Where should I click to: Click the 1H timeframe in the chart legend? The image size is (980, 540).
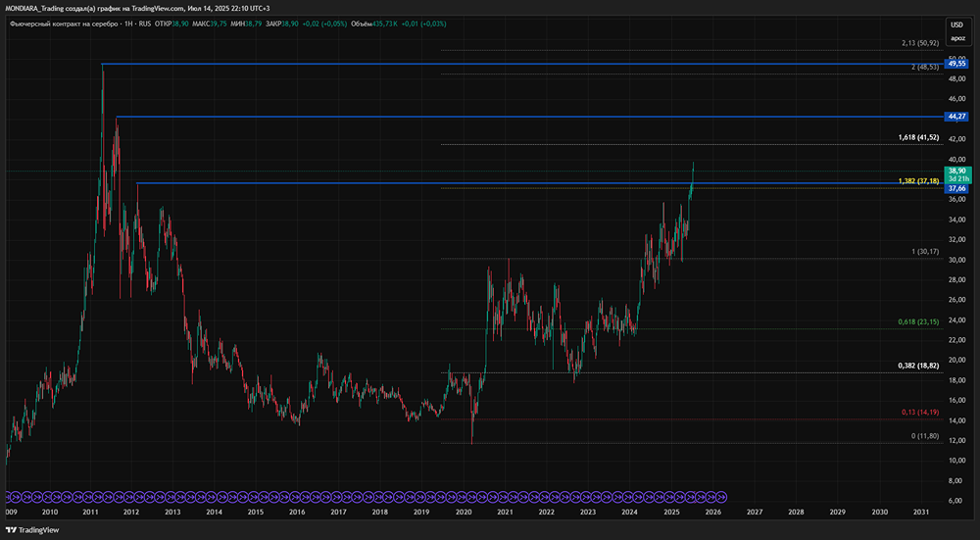tap(127, 22)
